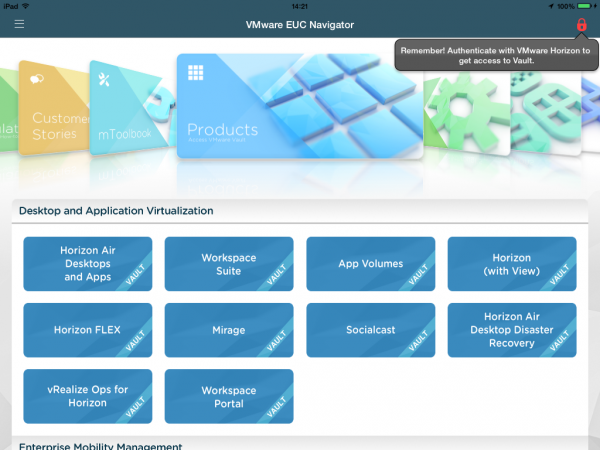
Task: Tap the chat bubbles icon on Customer Stories
Action: (37, 79)
